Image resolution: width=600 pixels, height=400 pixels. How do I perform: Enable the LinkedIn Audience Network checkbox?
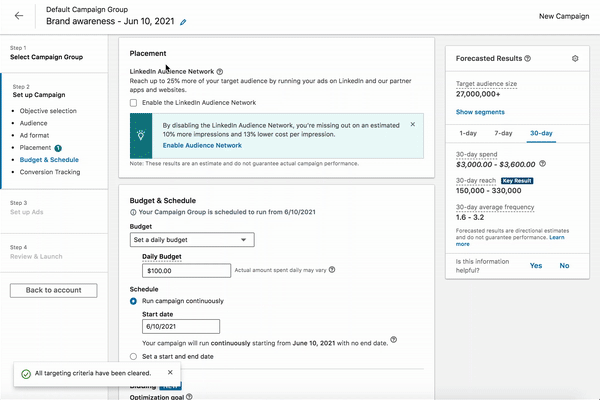134,103
